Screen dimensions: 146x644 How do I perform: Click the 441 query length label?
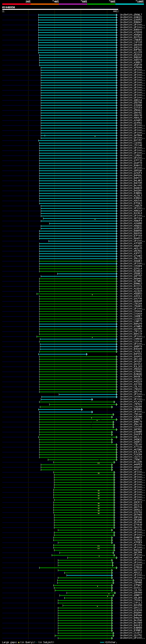(115, 11)
